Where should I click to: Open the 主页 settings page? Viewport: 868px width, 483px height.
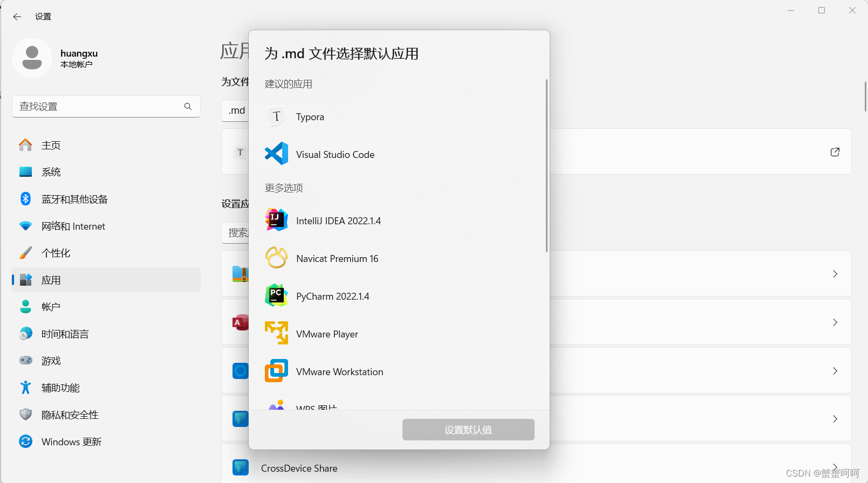(x=106, y=145)
